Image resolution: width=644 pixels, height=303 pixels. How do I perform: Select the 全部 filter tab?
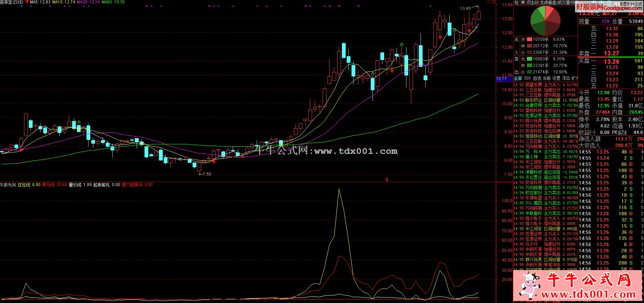pyautogui.click(x=518, y=78)
